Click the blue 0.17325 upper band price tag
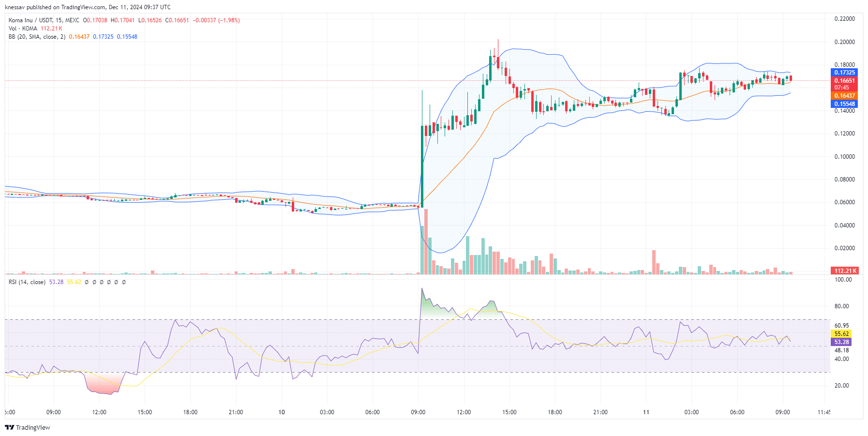 click(844, 73)
